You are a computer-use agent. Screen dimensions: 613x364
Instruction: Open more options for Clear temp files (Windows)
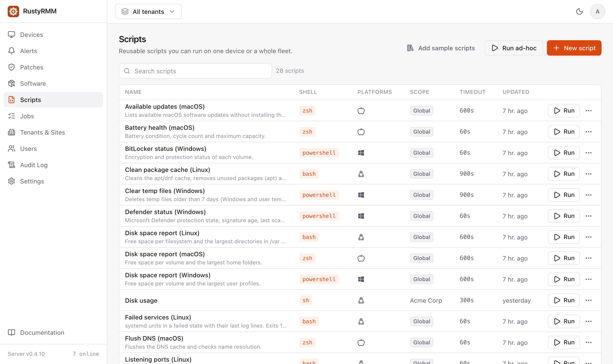[589, 195]
